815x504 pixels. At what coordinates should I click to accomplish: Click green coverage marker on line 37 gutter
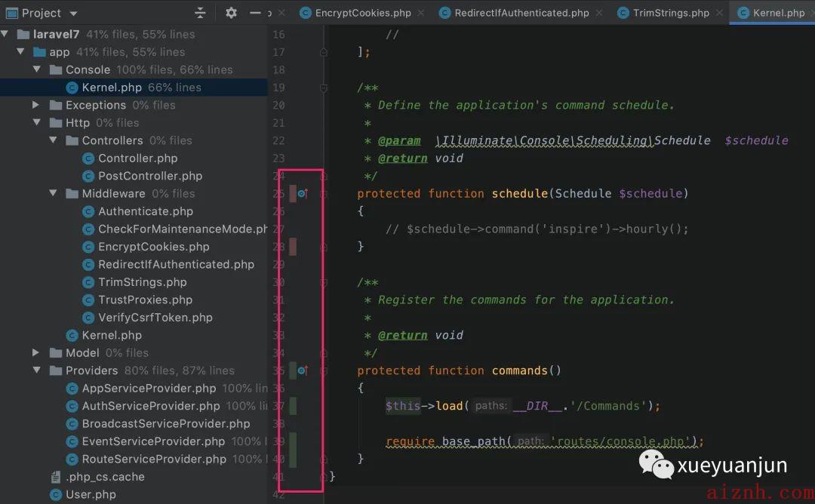tap(293, 406)
